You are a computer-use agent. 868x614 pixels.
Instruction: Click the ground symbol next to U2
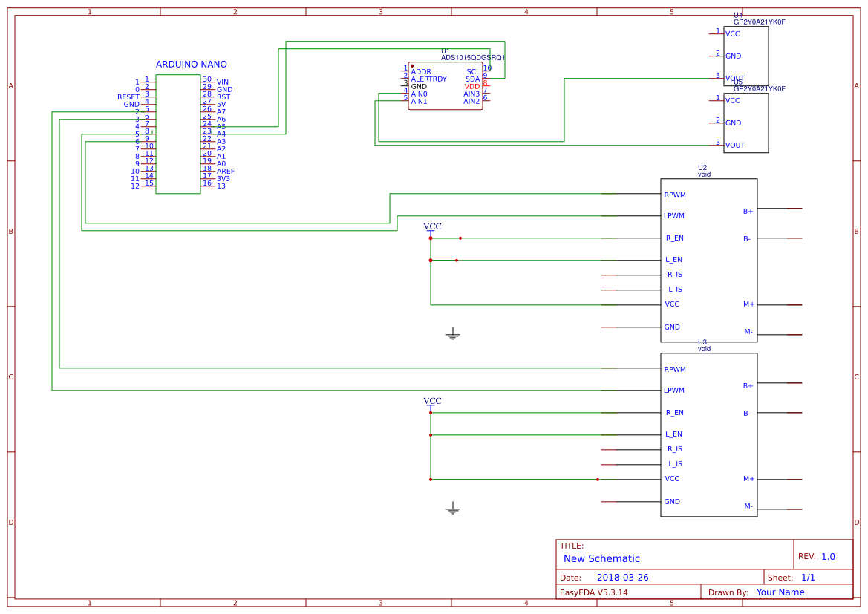click(453, 333)
